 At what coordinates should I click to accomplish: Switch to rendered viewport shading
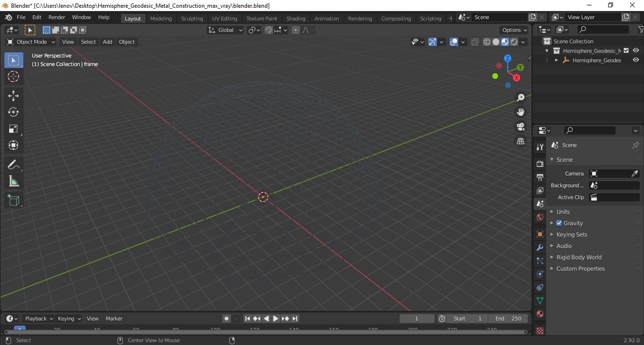514,42
